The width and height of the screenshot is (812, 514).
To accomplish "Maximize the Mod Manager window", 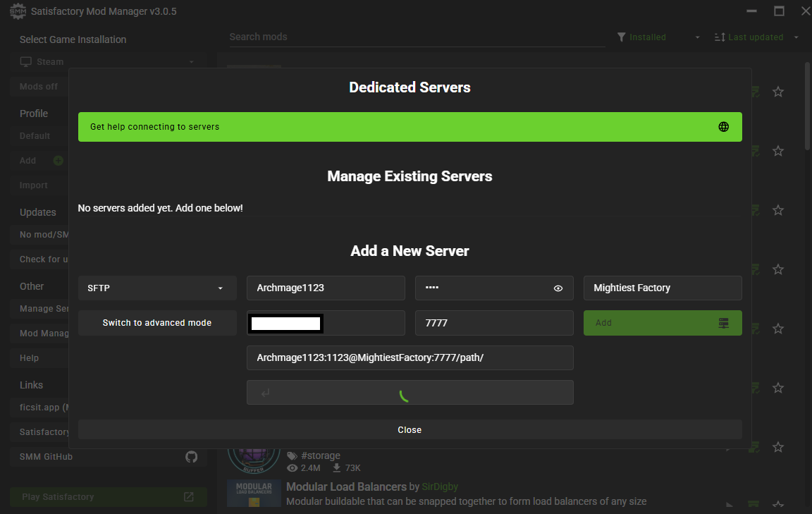I will tap(779, 11).
